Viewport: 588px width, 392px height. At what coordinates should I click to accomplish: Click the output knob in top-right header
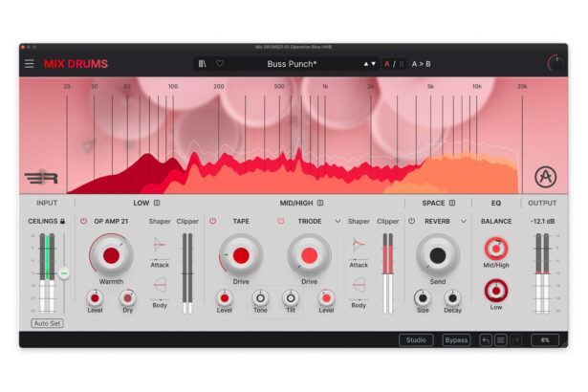[555, 63]
